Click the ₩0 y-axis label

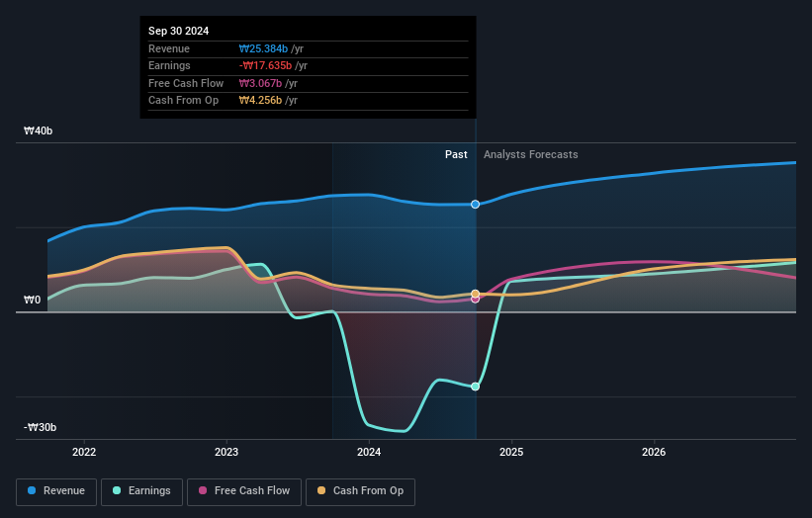pyautogui.click(x=32, y=301)
